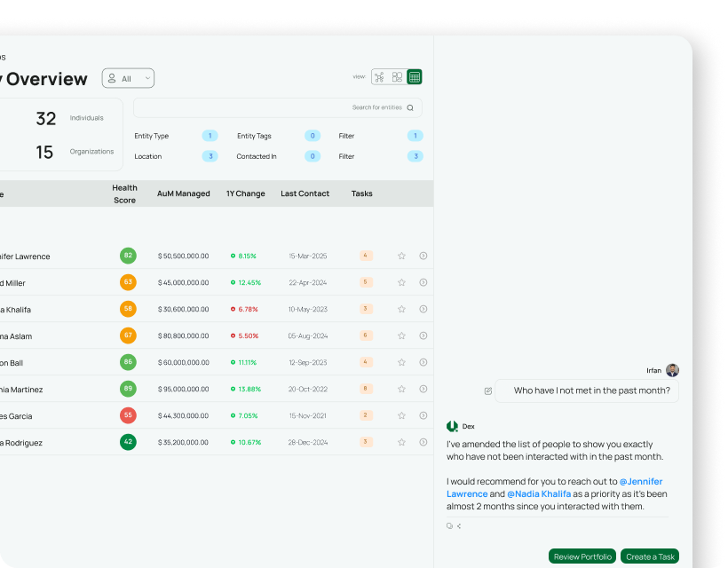
Task: Star the $50,500,000.00 row as favorite
Action: click(x=401, y=256)
